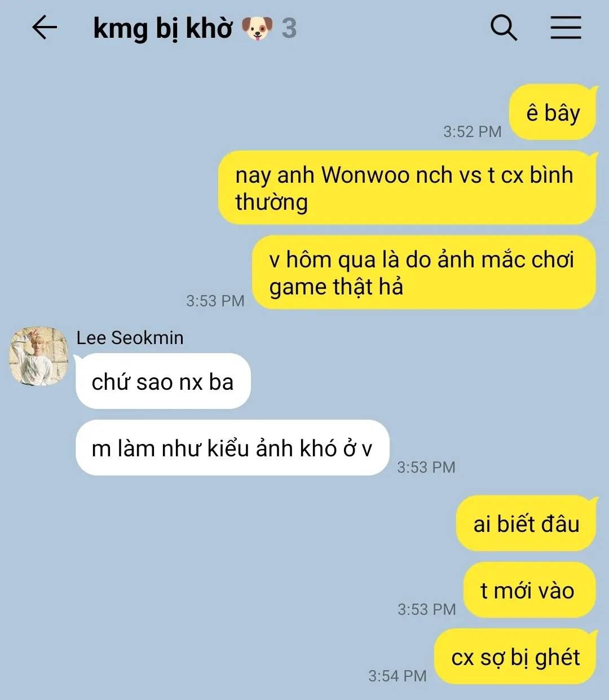Tap the member count number 3
The image size is (609, 700).
pyautogui.click(x=289, y=28)
